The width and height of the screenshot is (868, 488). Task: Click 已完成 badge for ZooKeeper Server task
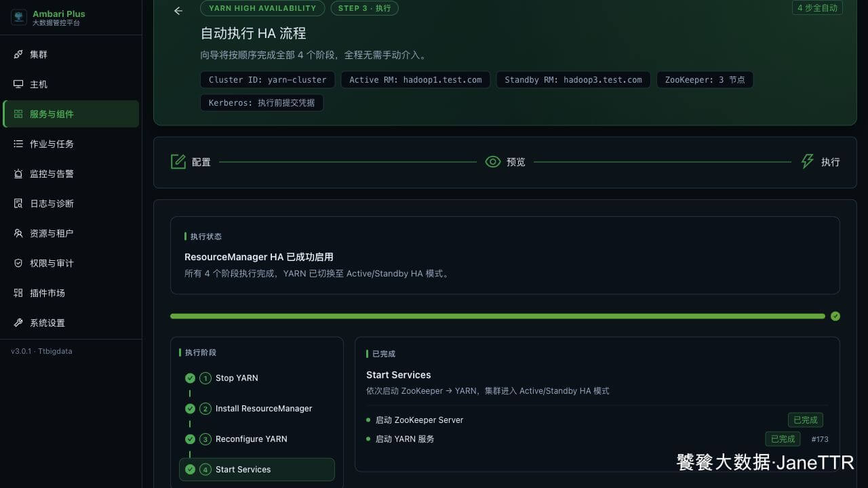(806, 420)
